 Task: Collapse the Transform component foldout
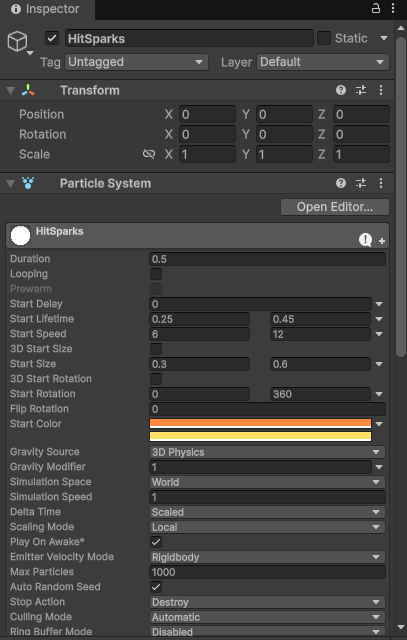tap(11, 91)
